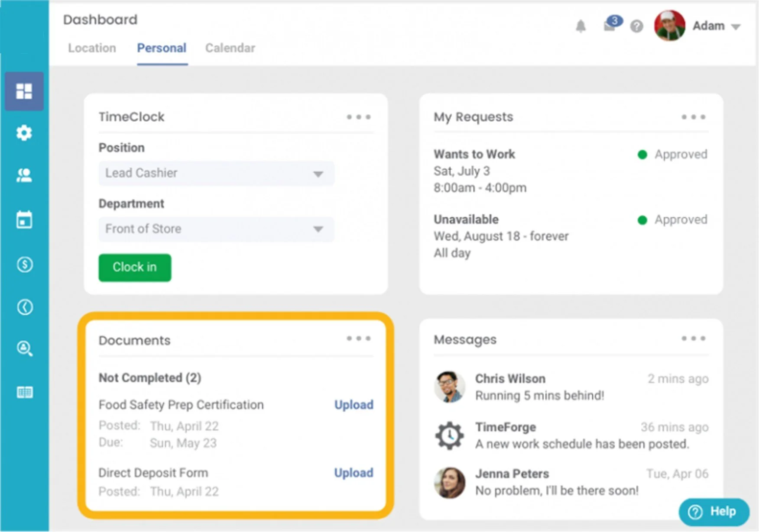Click Chris Wilson's avatar photo

pos(449,387)
